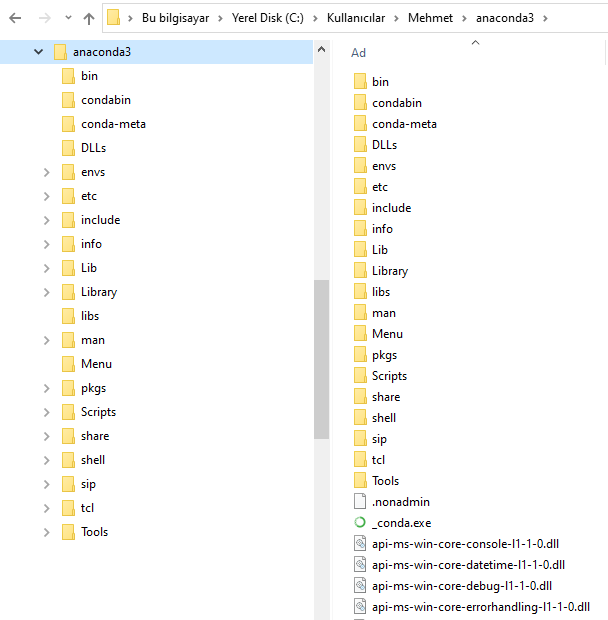Expand the Library tree node
Screen dimensions: 608x620
[x=47, y=292]
